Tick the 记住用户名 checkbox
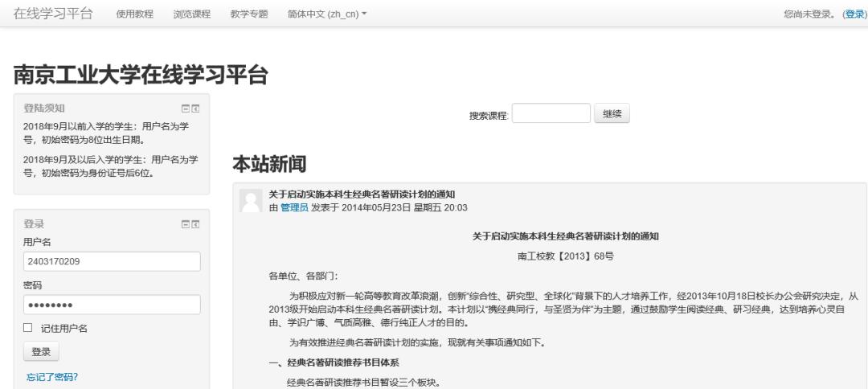Image resolution: width=868 pixels, height=389 pixels. (x=27, y=328)
